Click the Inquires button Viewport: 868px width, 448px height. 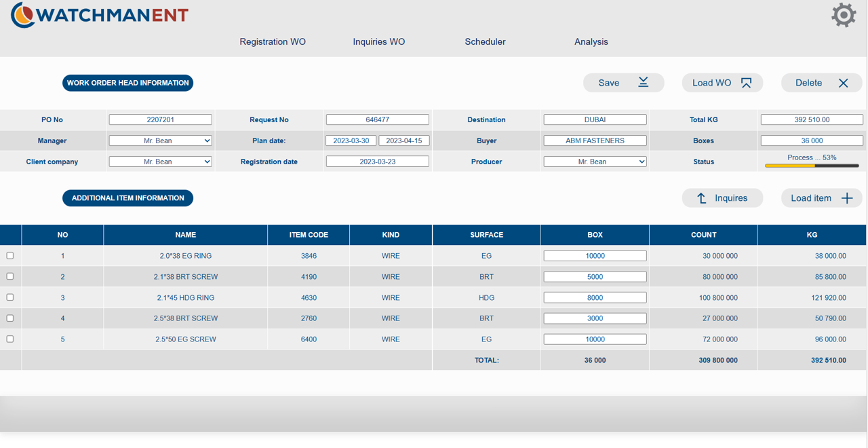pyautogui.click(x=723, y=198)
